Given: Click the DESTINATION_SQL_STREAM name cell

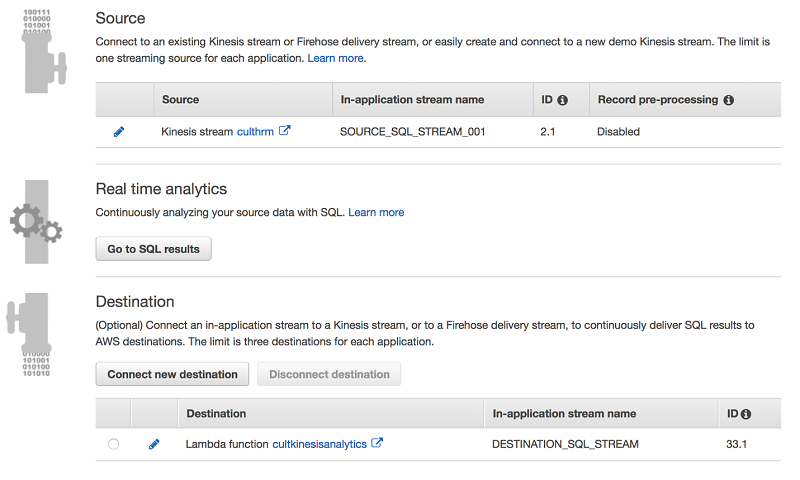Looking at the screenshot, I should [565, 444].
